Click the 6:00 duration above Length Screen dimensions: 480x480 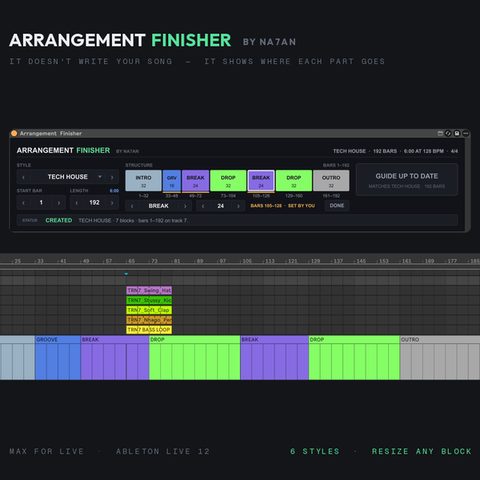[114, 191]
